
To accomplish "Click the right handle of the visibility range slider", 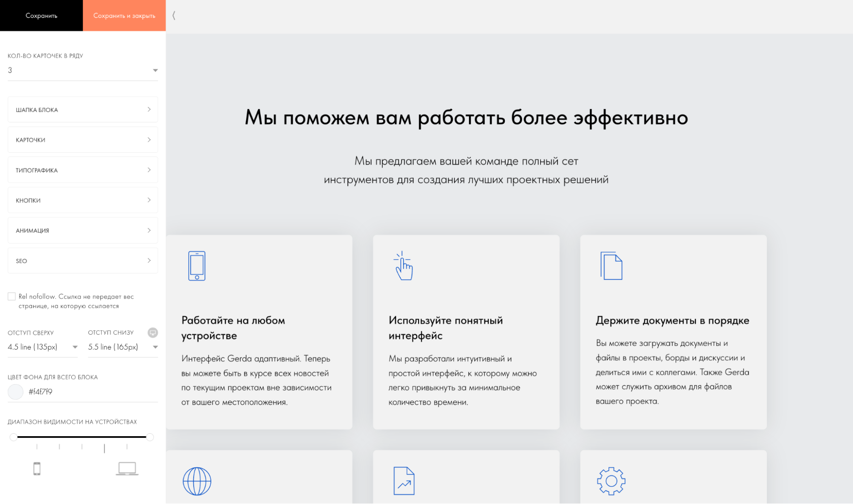I will point(150,437).
